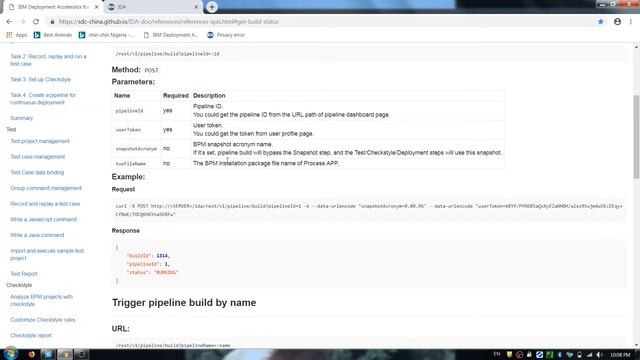
Task: Open Analyze BPM projects with checkstyle
Action: click(41, 300)
